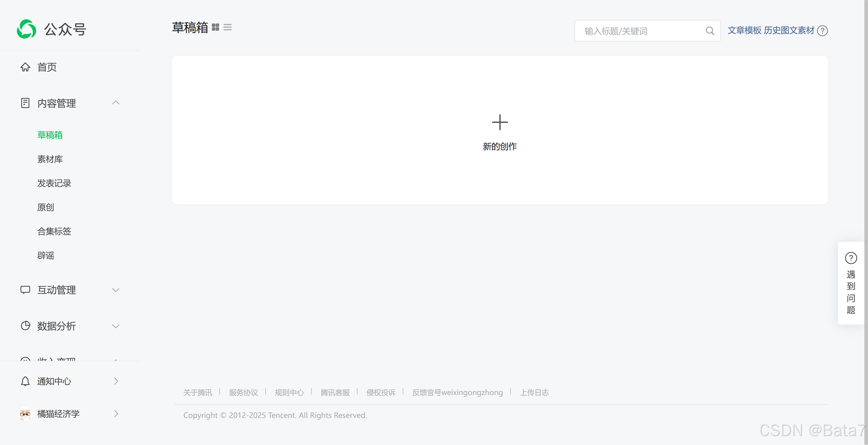
Task: Click help icon next to 历史图文素材
Action: pos(822,31)
